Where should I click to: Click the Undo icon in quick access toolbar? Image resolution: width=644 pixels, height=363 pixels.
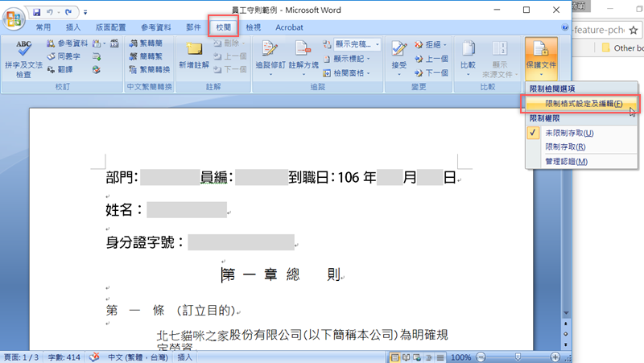tap(50, 12)
